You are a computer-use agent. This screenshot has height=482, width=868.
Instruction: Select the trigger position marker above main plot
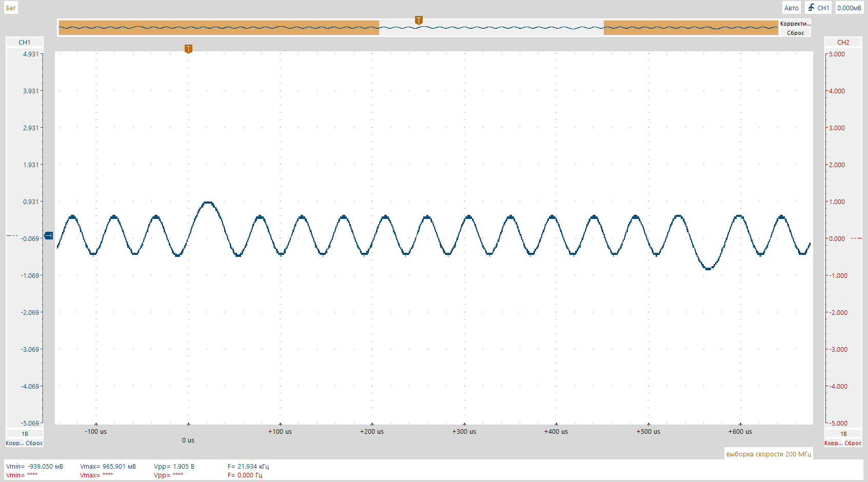[188, 49]
